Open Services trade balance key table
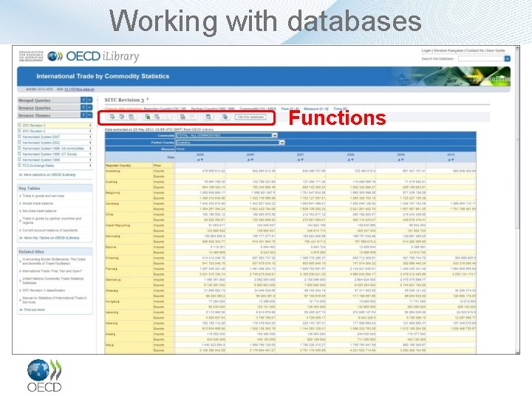This screenshot has width=532, height=399. [x=40, y=211]
